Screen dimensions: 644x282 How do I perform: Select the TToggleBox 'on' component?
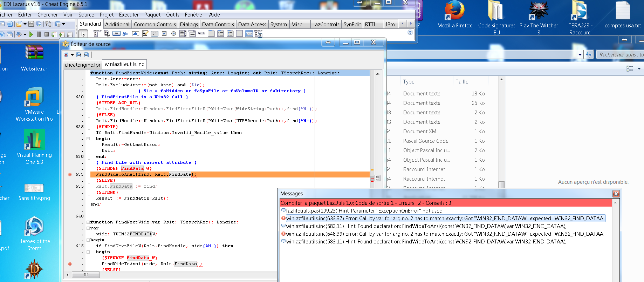click(155, 34)
